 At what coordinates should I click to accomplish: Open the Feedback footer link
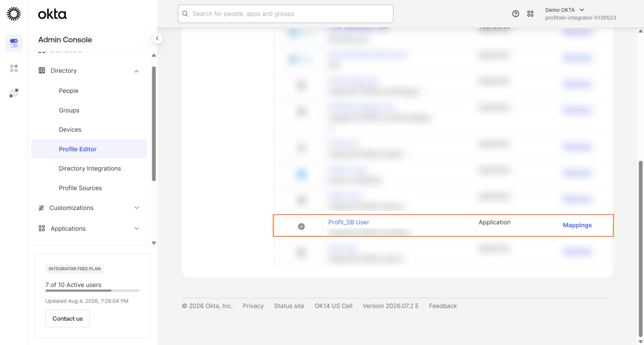tap(443, 306)
